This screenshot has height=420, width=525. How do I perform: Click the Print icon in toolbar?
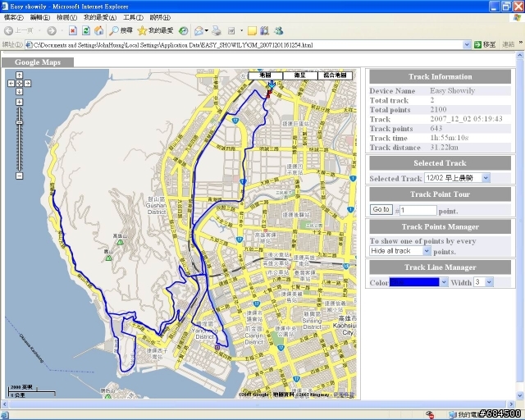click(x=217, y=31)
